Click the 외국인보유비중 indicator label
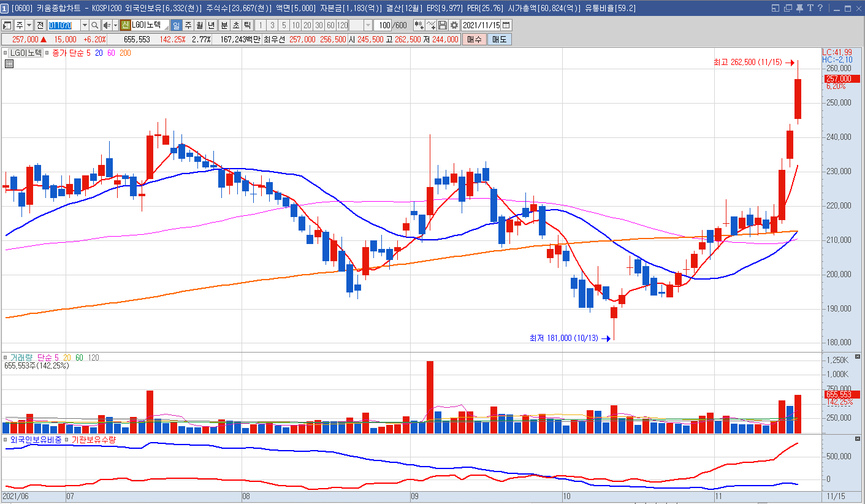This screenshot has height=504, width=865. [36, 440]
